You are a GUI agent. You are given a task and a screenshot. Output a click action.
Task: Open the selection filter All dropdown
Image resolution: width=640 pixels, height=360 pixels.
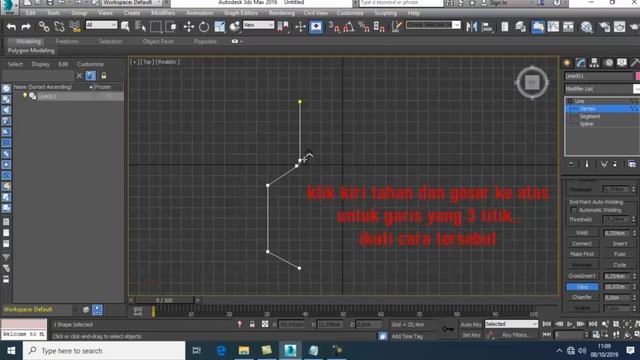[x=101, y=25]
